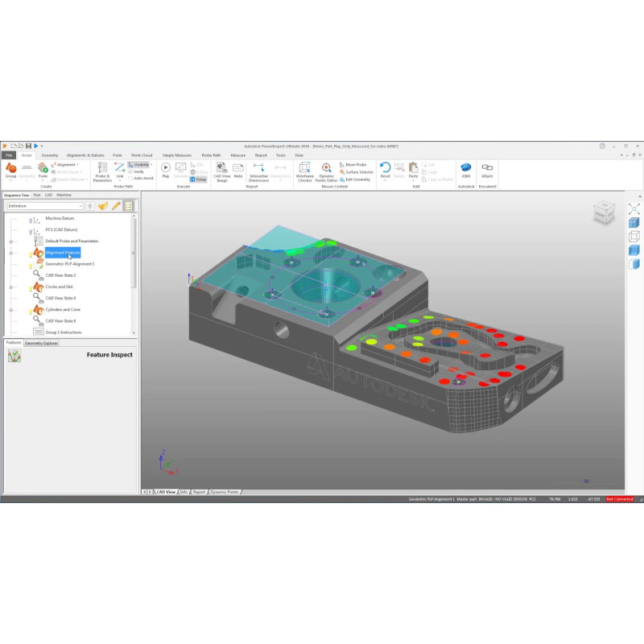This screenshot has width=644, height=644.
Task: Expand the Cylinders and Cone tree node
Action: coord(10,309)
